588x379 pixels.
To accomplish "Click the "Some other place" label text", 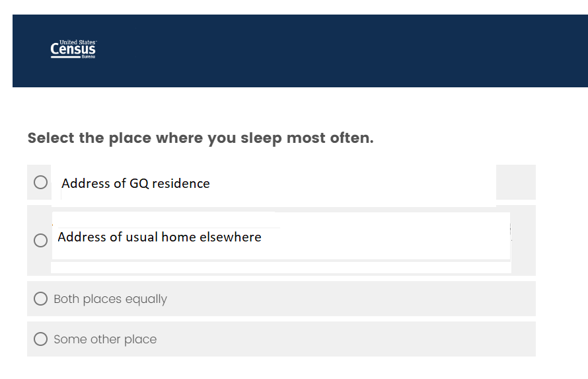I will 105,339.
